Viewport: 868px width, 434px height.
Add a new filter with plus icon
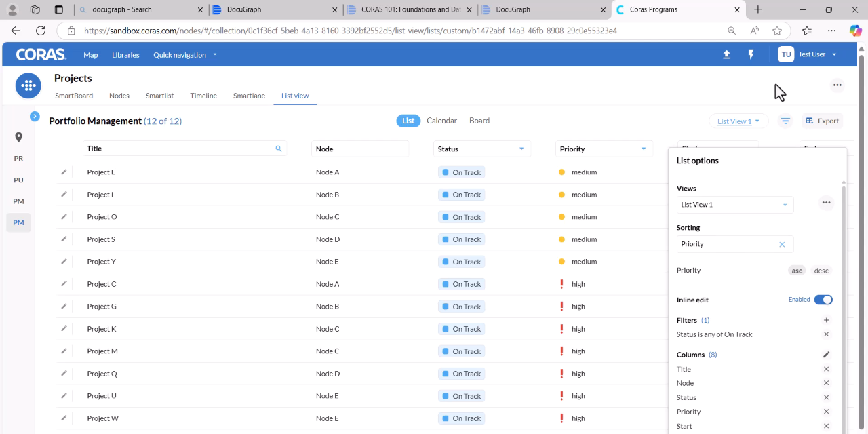coord(826,320)
